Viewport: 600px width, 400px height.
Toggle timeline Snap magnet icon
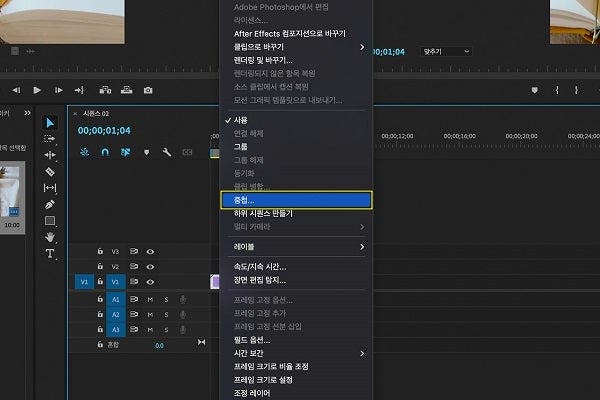pos(105,152)
